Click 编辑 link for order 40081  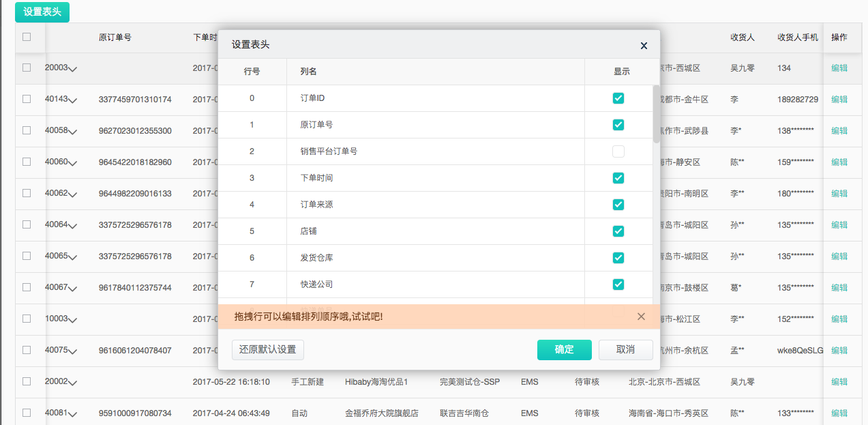point(839,413)
